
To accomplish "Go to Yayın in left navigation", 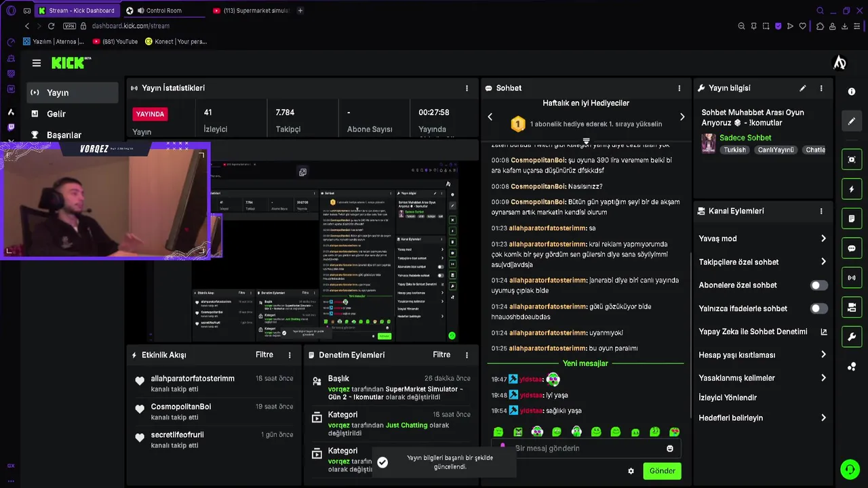I will tap(73, 93).
